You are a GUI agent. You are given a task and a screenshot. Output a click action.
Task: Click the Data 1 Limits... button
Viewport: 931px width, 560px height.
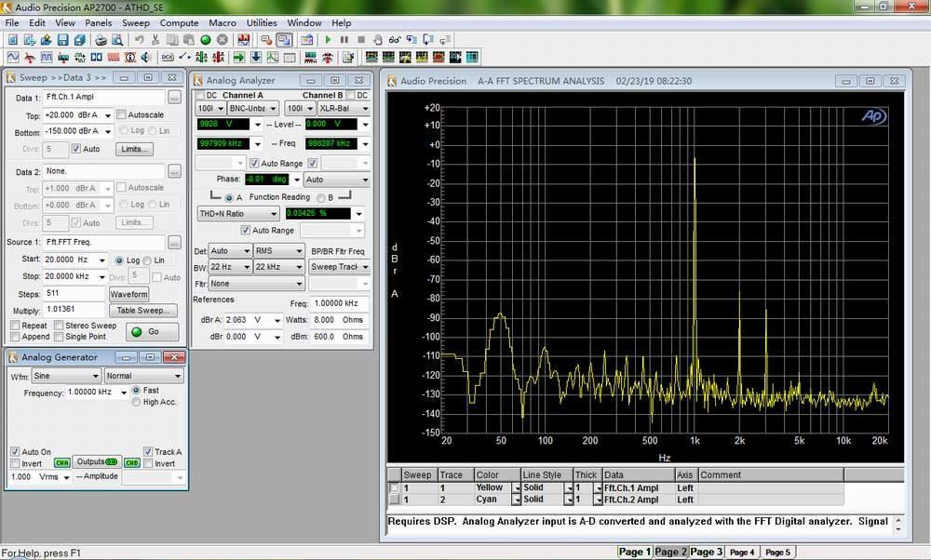[134, 149]
